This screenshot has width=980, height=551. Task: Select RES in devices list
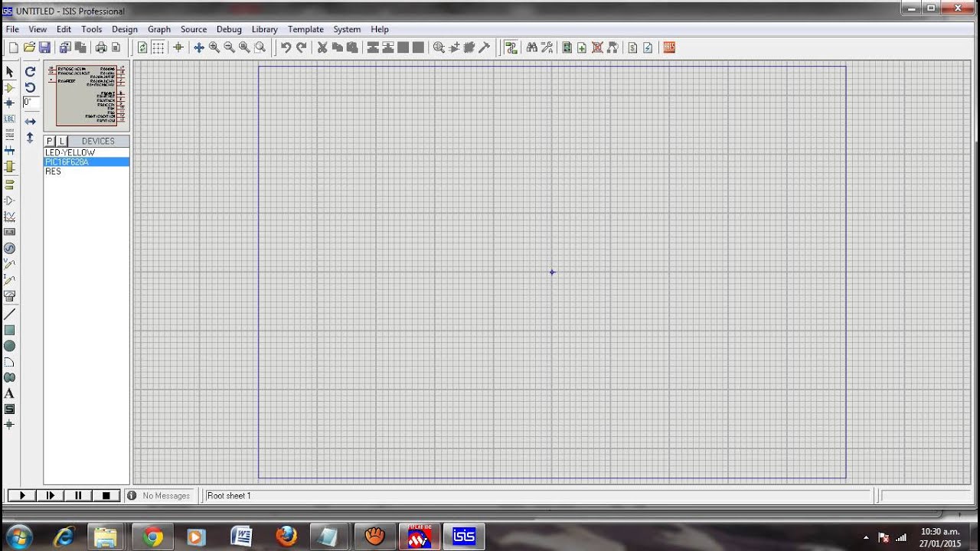click(x=87, y=171)
